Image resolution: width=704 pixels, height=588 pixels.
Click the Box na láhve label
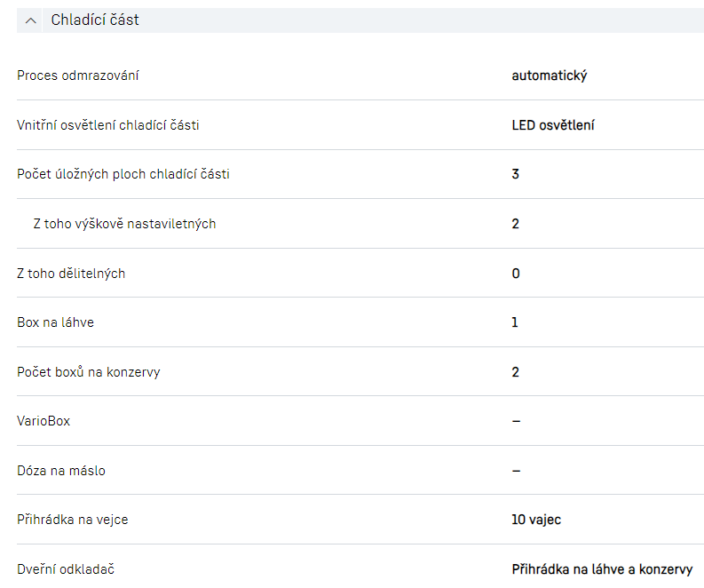[x=55, y=322]
